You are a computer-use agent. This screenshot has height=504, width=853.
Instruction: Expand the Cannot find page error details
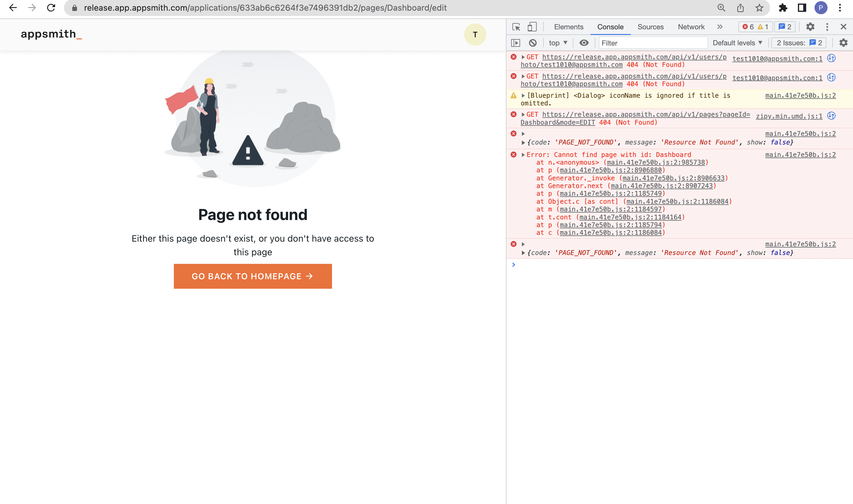point(523,155)
